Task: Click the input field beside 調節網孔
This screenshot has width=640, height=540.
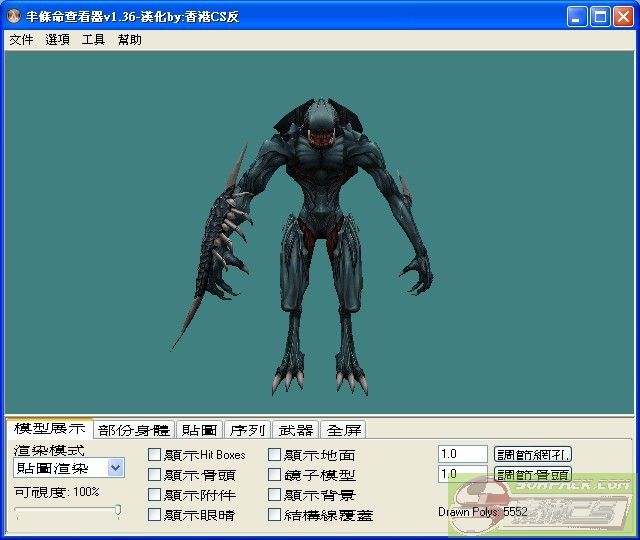Action: point(462,454)
